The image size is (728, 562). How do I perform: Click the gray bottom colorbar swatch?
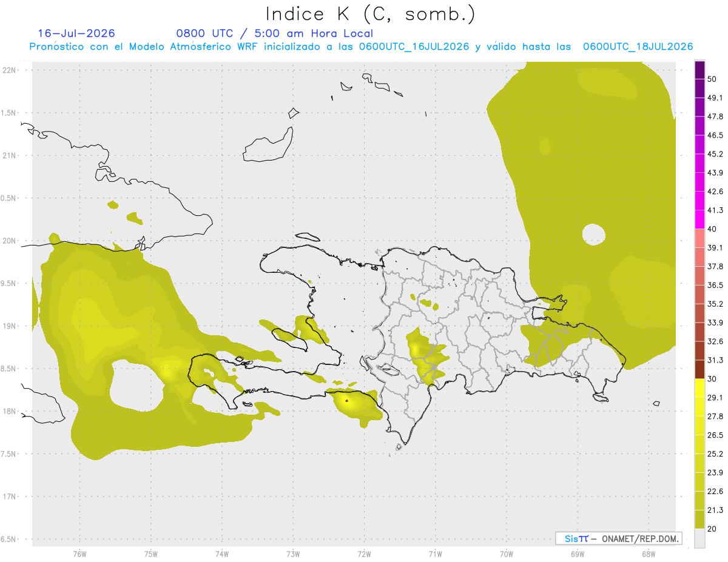(x=699, y=538)
